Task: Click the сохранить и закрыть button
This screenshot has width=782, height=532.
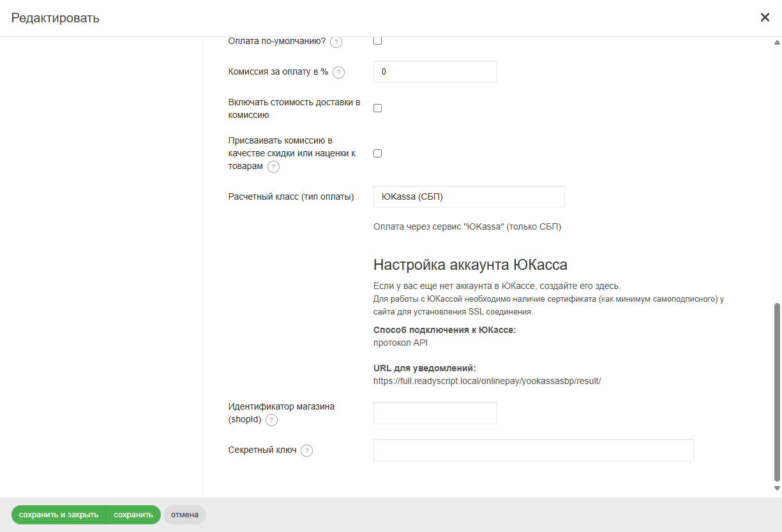Action: (59, 515)
